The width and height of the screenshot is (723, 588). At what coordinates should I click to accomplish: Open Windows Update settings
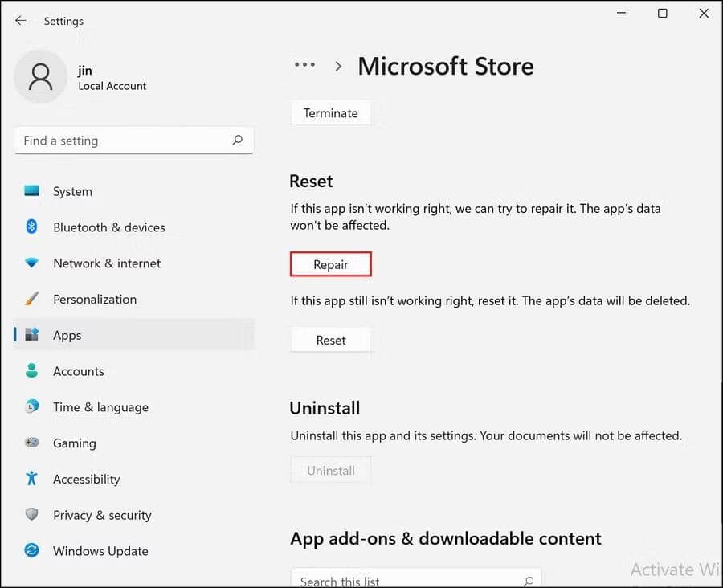pyautogui.click(x=133, y=550)
